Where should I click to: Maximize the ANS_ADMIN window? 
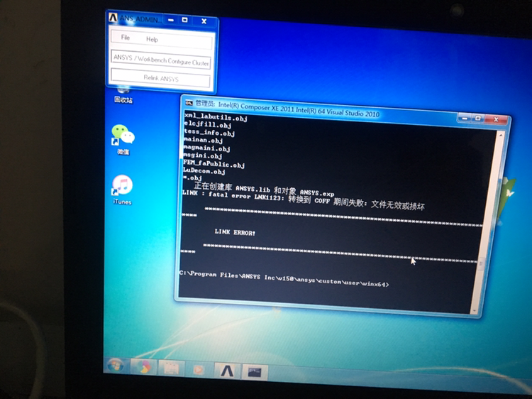click(x=185, y=20)
